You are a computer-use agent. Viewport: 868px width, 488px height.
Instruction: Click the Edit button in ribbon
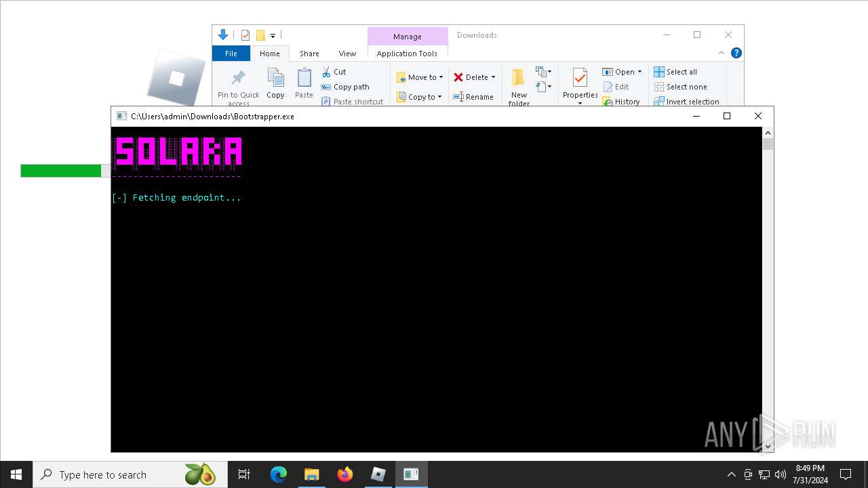(616, 87)
